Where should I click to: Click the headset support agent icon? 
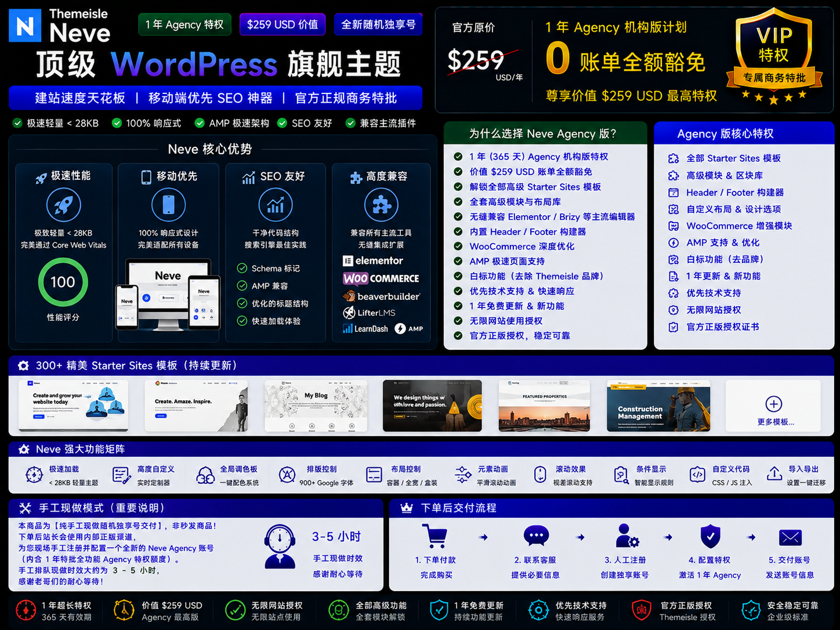[280, 546]
